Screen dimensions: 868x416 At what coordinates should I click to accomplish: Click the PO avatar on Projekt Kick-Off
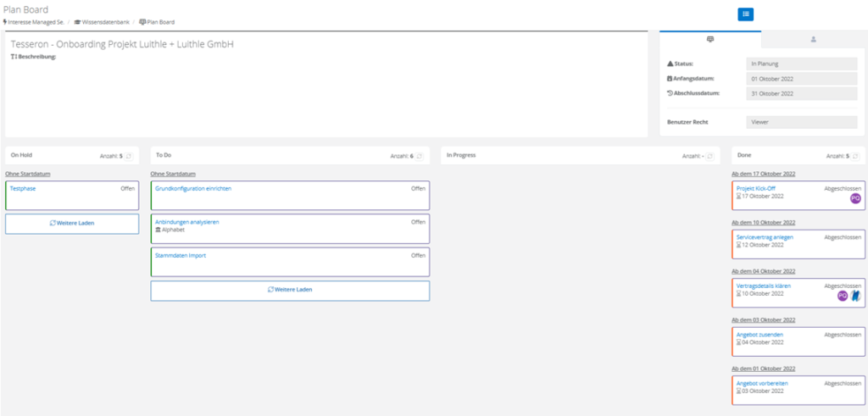coord(855,198)
